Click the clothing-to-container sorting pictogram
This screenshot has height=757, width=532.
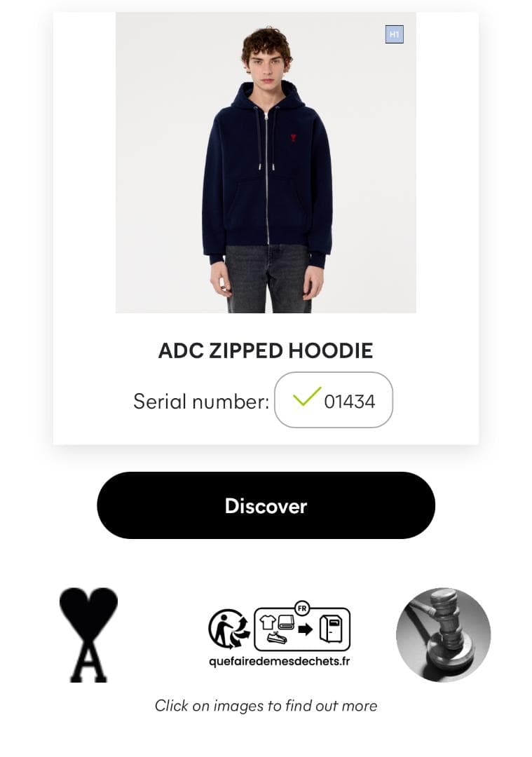click(x=302, y=629)
